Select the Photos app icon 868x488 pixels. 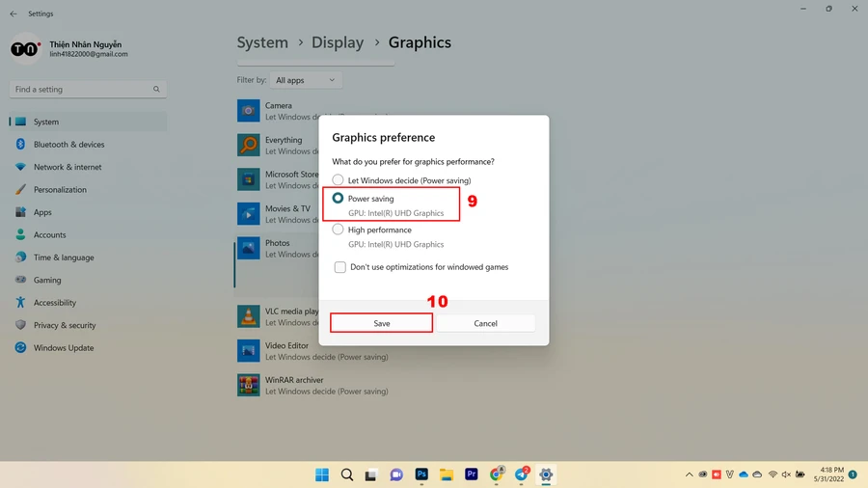[x=249, y=248]
